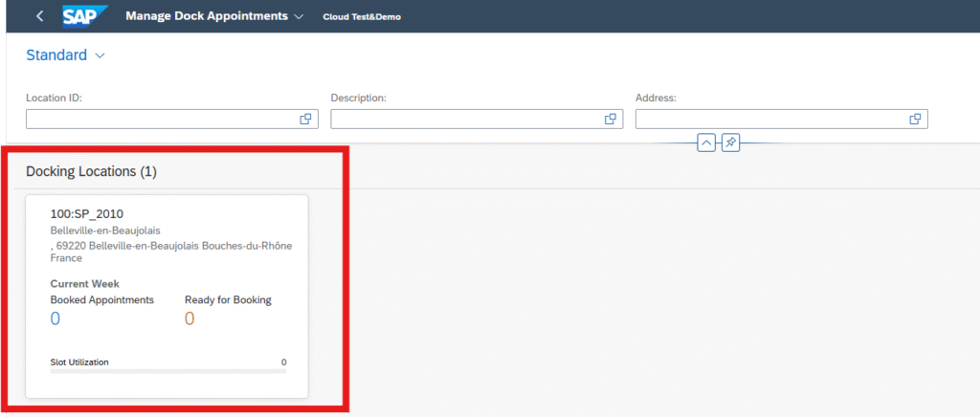Click the Belleville-en-Beaujolais description line
The height and width of the screenshot is (417, 980).
coord(105,230)
